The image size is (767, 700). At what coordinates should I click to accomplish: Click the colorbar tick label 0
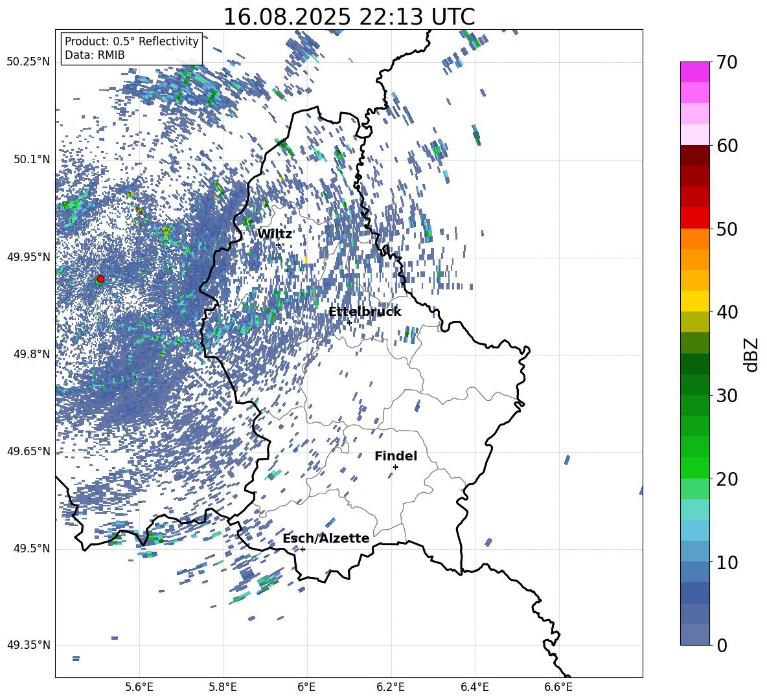722,645
